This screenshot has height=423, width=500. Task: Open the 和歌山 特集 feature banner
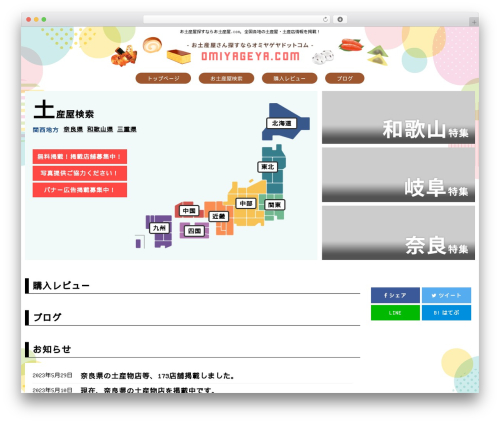tap(398, 117)
